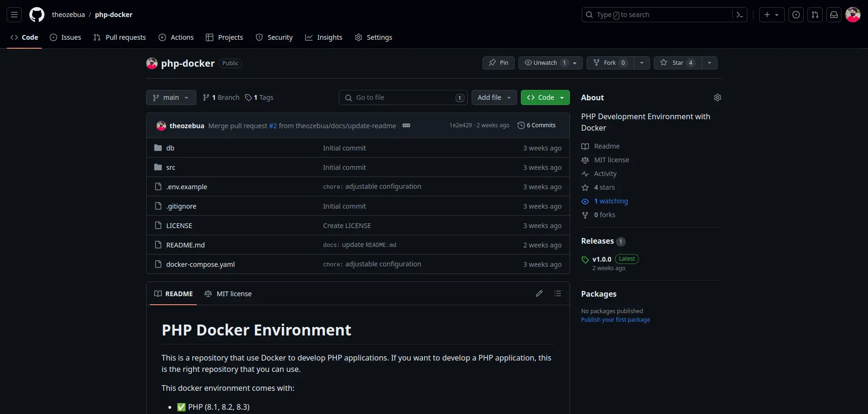Open the 1 watching link
This screenshot has height=414, width=868.
point(611,201)
